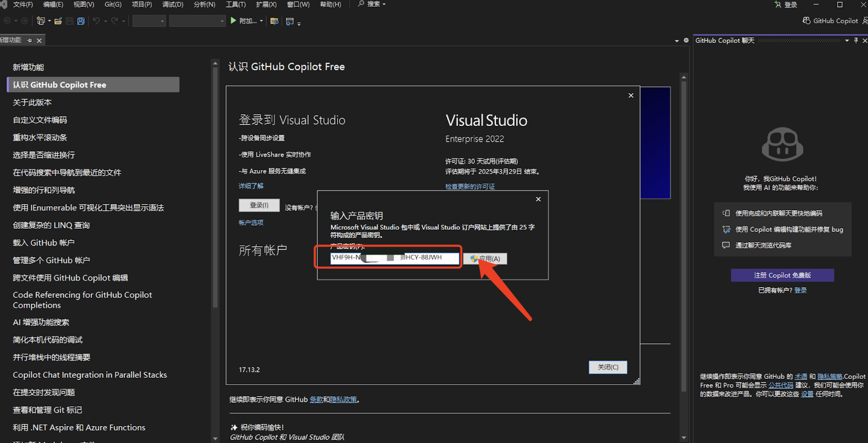Image resolution: width=868 pixels, height=443 pixels.
Task: Click the green Start Attach play icon
Action: (233, 21)
